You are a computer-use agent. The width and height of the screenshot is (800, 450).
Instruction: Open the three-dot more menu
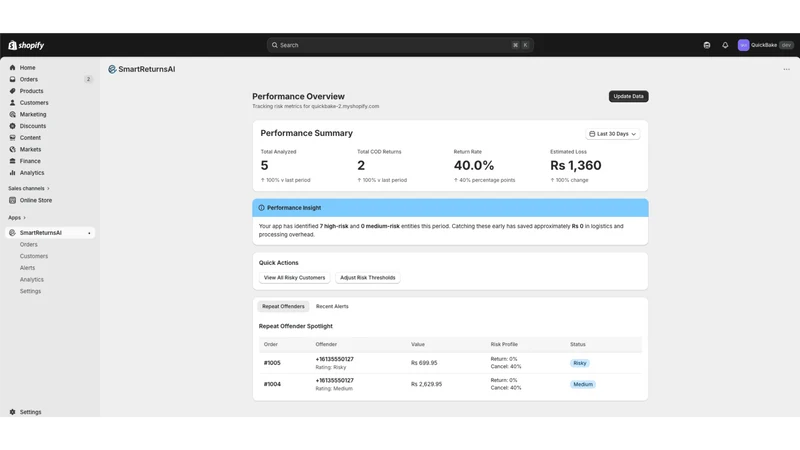786,69
